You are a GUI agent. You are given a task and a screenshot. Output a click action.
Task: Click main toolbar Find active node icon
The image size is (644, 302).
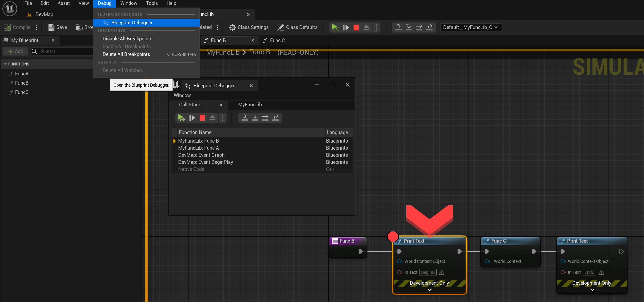point(398,27)
